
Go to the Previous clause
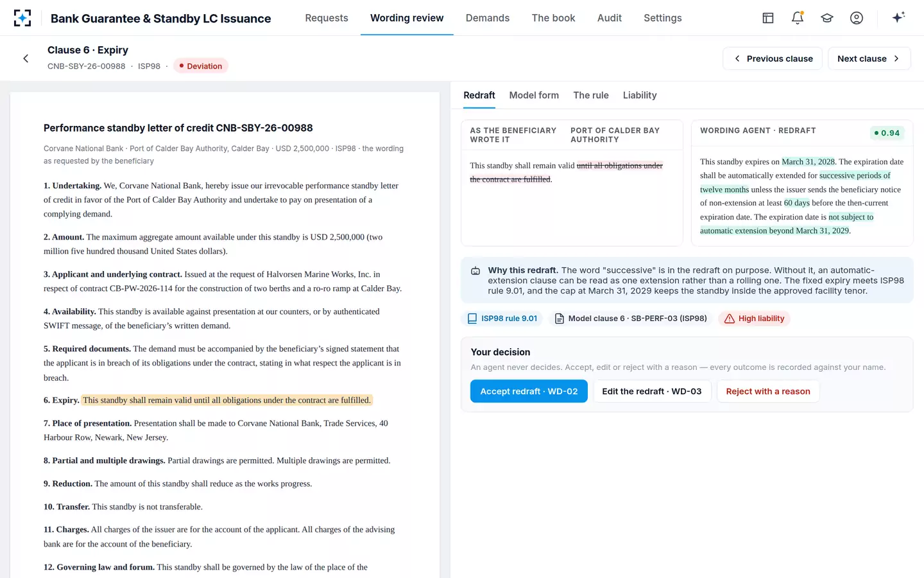tap(773, 58)
